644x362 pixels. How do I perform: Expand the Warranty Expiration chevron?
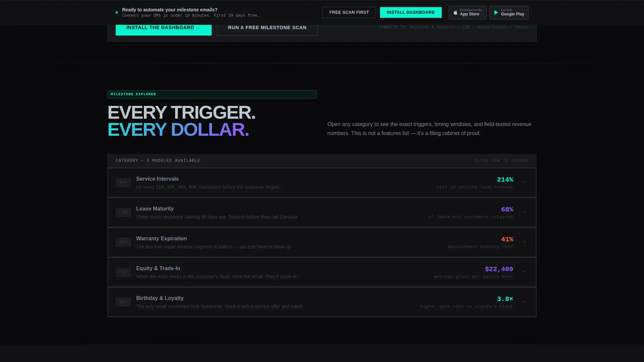(525, 242)
